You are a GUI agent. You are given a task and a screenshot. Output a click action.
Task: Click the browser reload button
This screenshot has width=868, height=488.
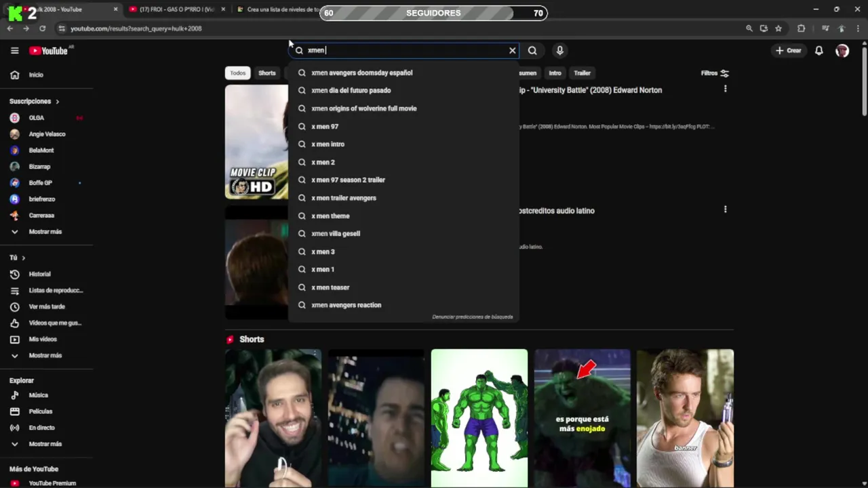[x=42, y=28]
